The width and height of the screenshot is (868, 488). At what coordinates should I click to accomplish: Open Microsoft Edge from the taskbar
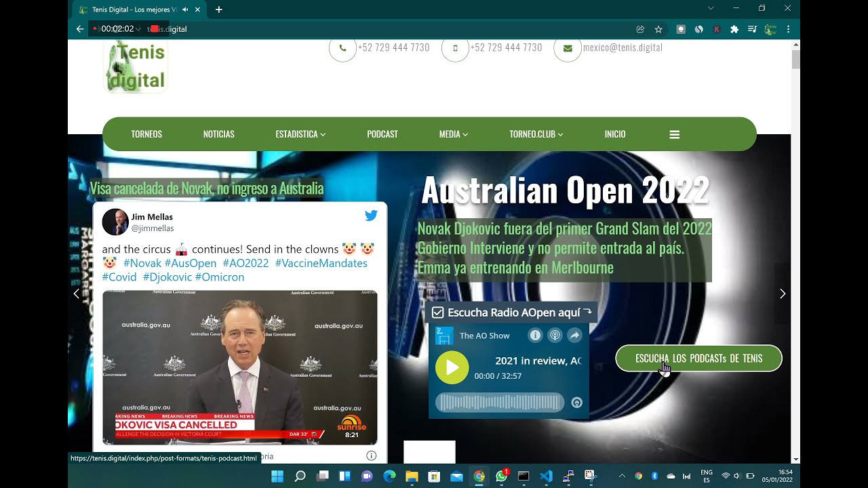(389, 476)
